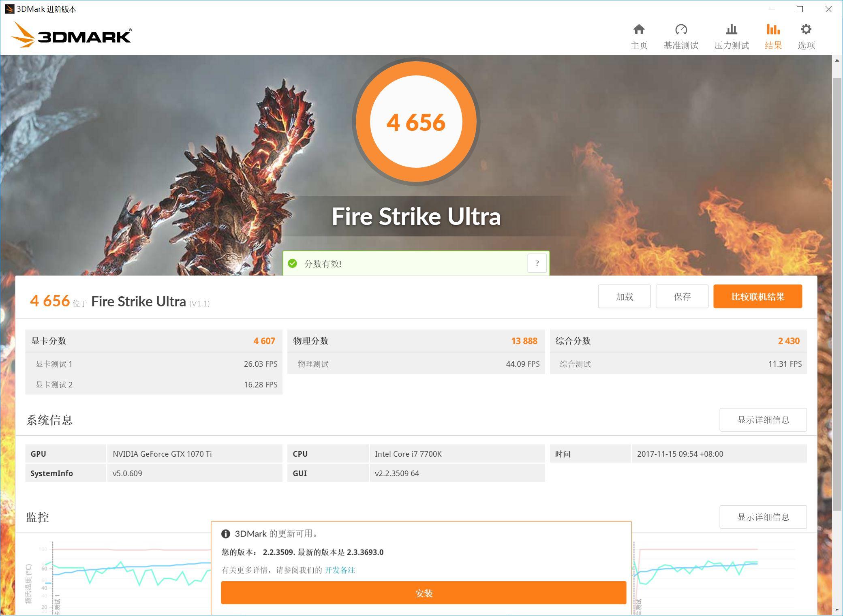Open the 开发备注 release notes link
Viewport: 843px width, 616px height.
click(340, 570)
